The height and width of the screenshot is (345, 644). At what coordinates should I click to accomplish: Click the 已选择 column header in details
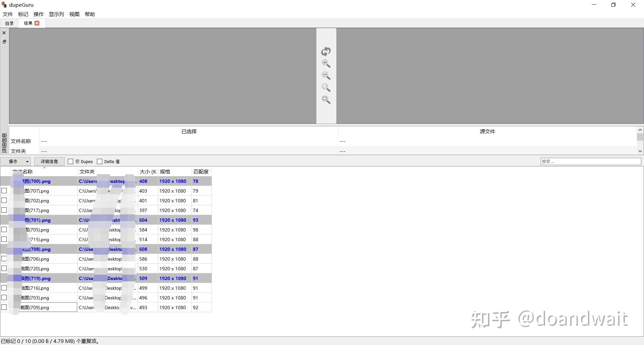pyautogui.click(x=189, y=131)
